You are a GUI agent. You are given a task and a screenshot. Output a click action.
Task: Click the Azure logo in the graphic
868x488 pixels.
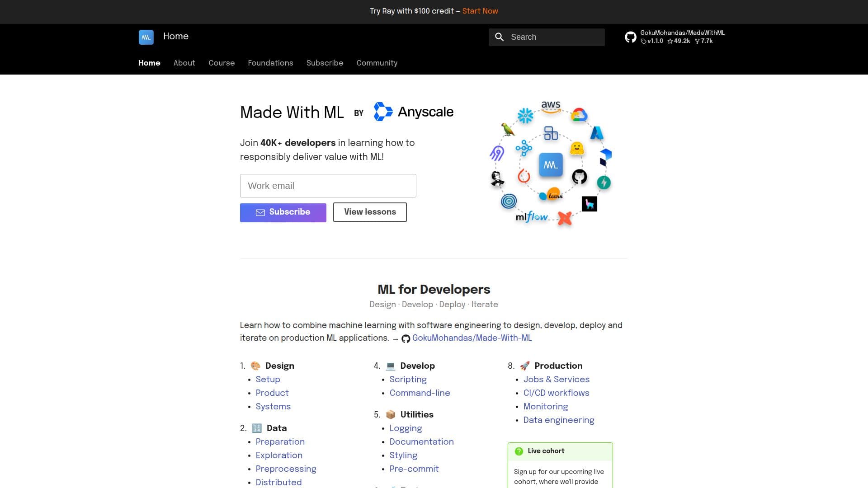(597, 133)
